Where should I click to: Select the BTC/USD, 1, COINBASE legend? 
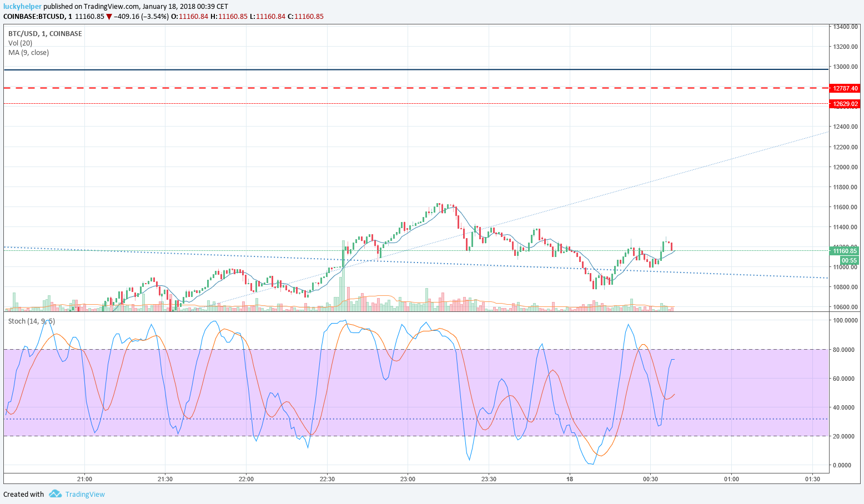tap(45, 34)
